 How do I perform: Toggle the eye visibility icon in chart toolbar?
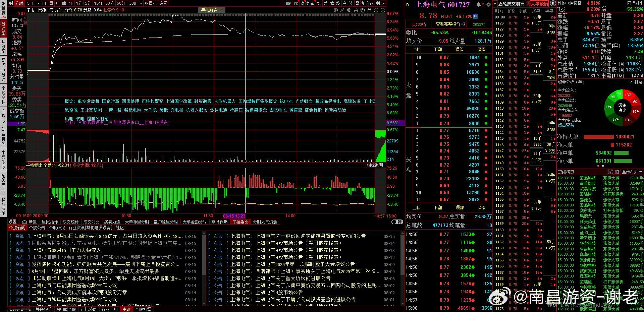pos(349,10)
